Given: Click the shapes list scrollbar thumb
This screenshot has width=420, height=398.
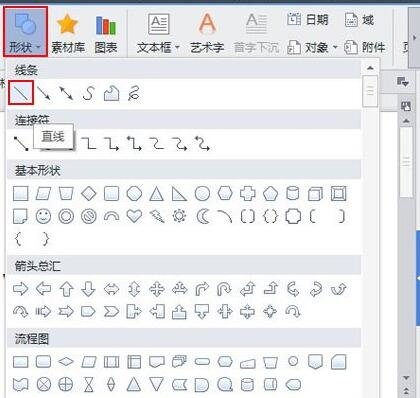Looking at the screenshot, I should [370, 91].
